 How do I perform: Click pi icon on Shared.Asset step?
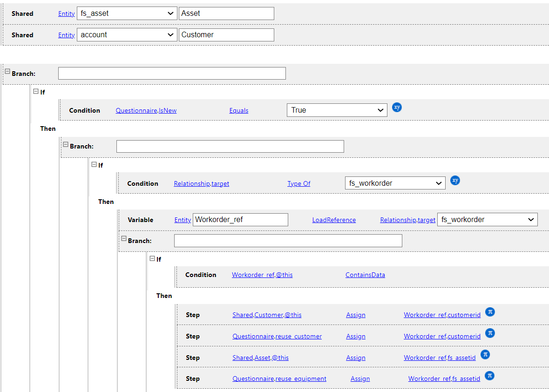[485, 354]
